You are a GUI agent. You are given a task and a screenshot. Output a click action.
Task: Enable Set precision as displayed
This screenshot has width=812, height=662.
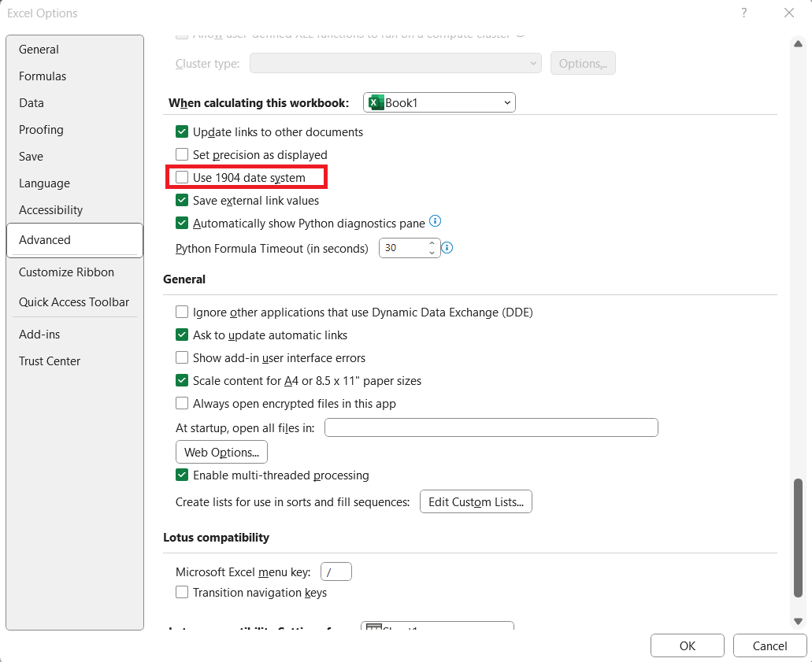[x=182, y=155]
